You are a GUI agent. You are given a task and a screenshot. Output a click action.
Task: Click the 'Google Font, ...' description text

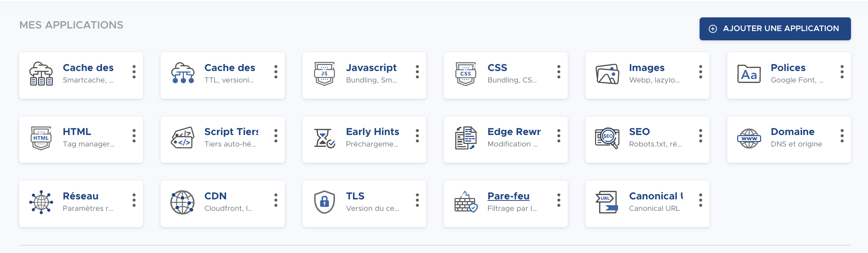click(x=797, y=80)
